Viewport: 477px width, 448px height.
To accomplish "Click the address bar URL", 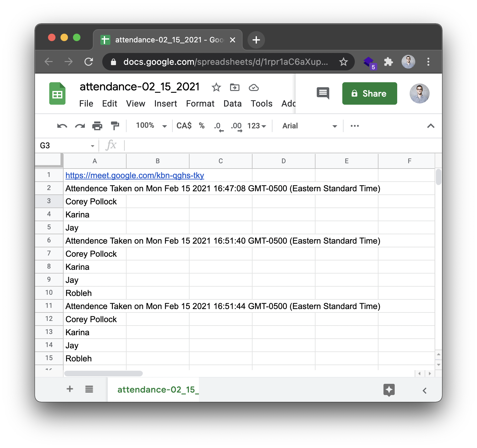I will (x=226, y=62).
